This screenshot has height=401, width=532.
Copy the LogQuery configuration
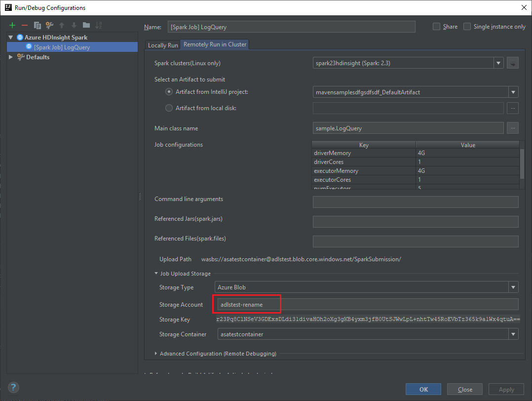37,25
